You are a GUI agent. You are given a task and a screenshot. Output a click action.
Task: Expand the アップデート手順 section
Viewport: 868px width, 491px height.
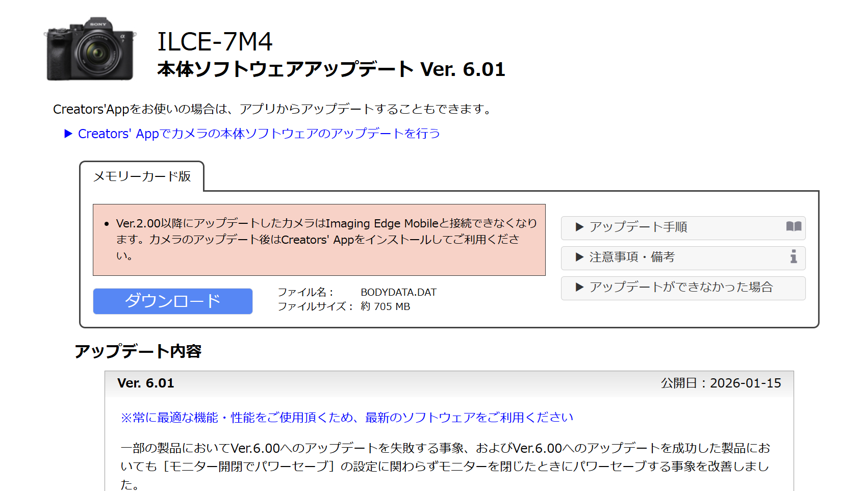point(683,228)
